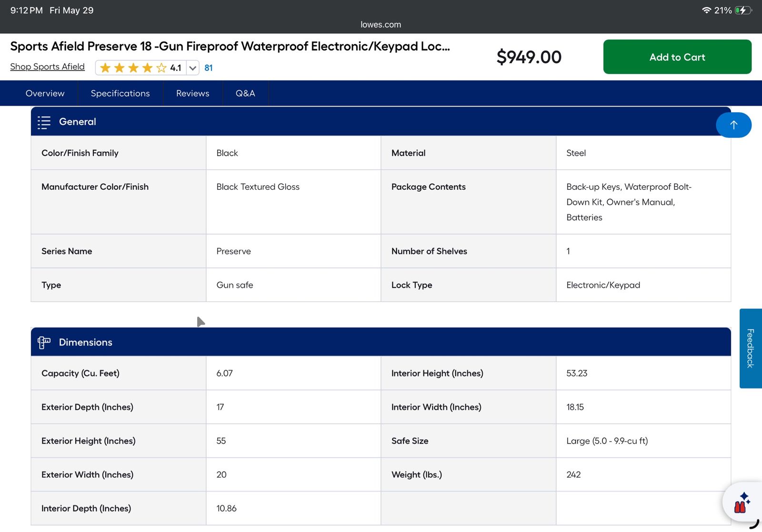762x532 pixels.
Task: Tap the scroll-to-top arrow button
Action: click(x=733, y=125)
